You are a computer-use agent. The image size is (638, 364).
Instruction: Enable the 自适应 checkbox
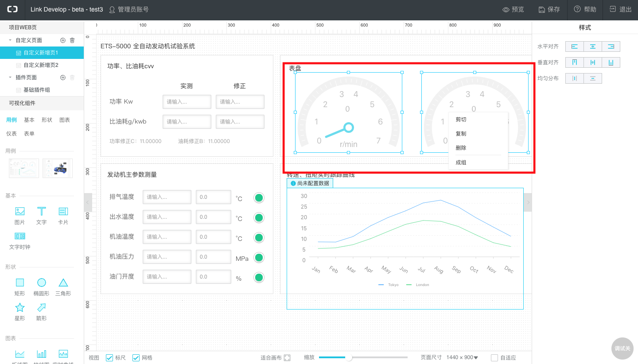[x=494, y=358]
